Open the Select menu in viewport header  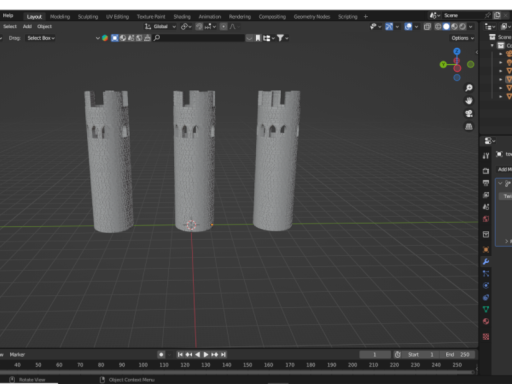(10, 27)
